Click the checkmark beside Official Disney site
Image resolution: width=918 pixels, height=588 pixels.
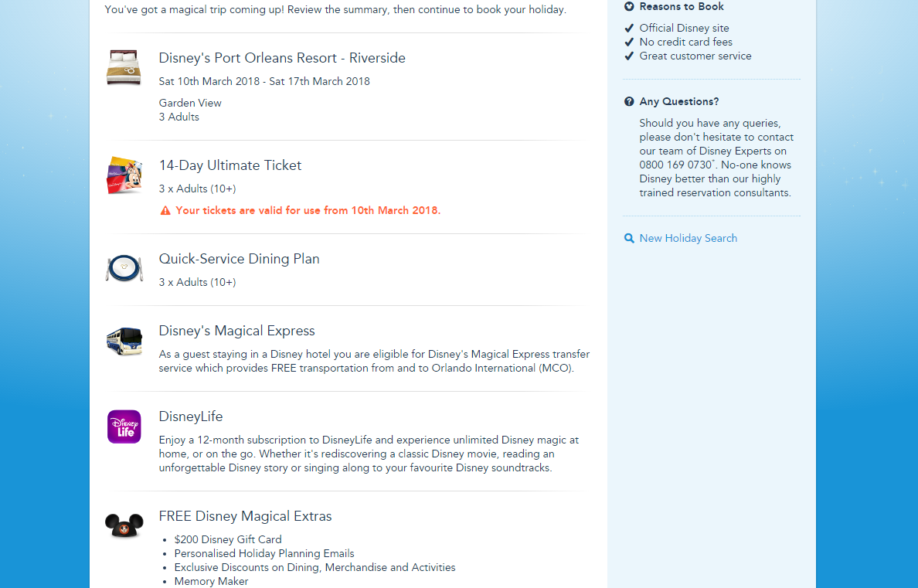[629, 28]
